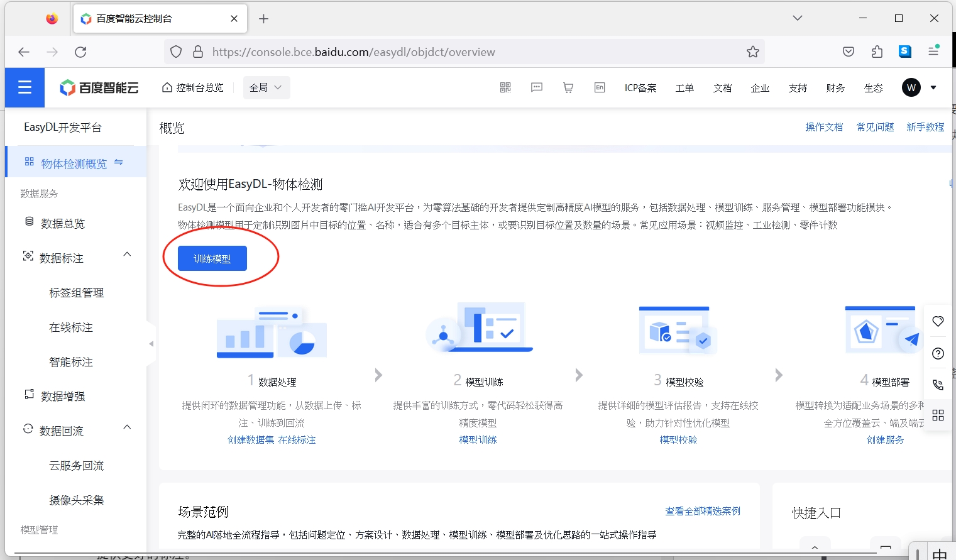Click the 模型训练 illustration
This screenshot has height=560, width=956.
(479, 328)
